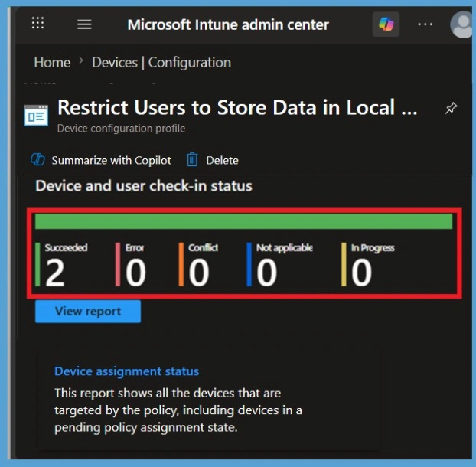Click the View report button
This screenshot has width=476, height=467.
pos(88,312)
